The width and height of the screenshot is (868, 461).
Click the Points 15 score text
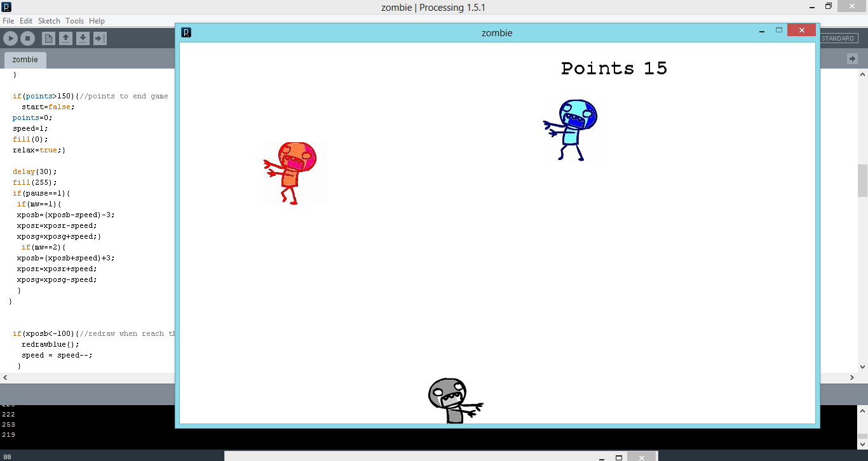614,69
